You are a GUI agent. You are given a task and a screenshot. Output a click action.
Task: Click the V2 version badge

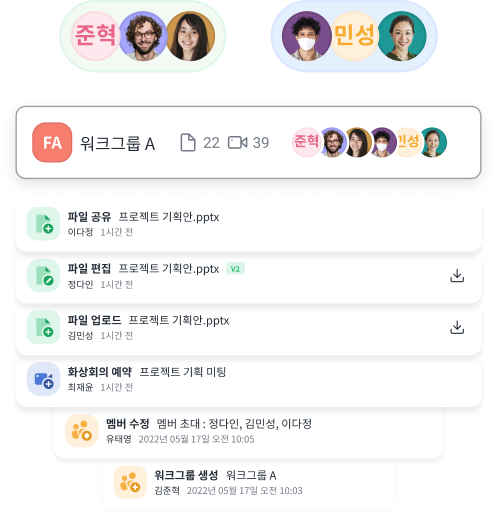click(x=235, y=269)
